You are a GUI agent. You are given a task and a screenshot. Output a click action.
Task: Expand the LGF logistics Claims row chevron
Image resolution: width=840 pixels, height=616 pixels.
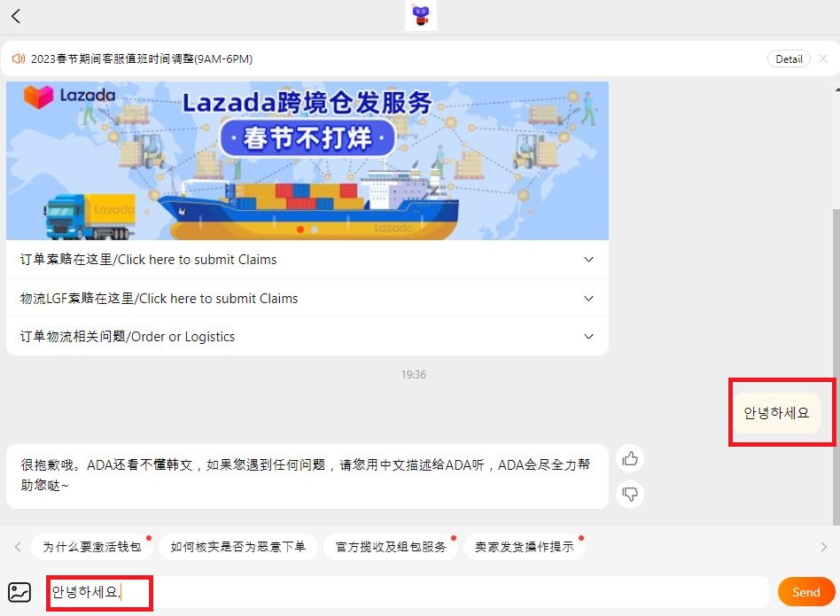[x=588, y=299]
